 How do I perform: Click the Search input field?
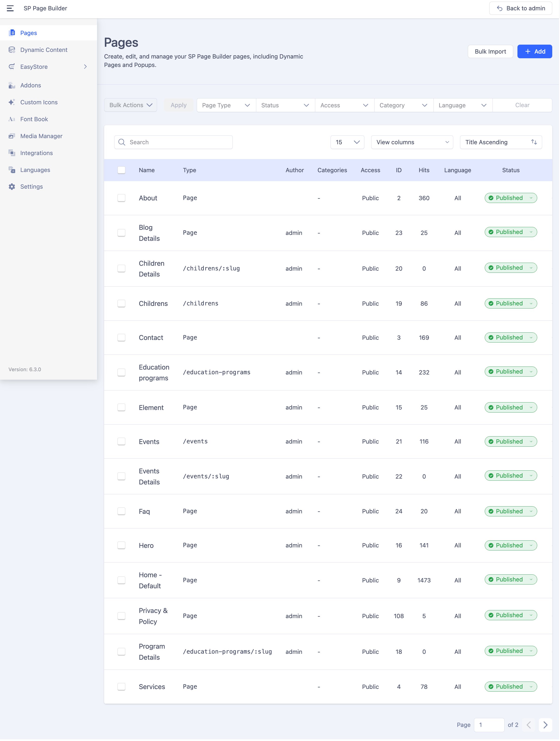[178, 142]
